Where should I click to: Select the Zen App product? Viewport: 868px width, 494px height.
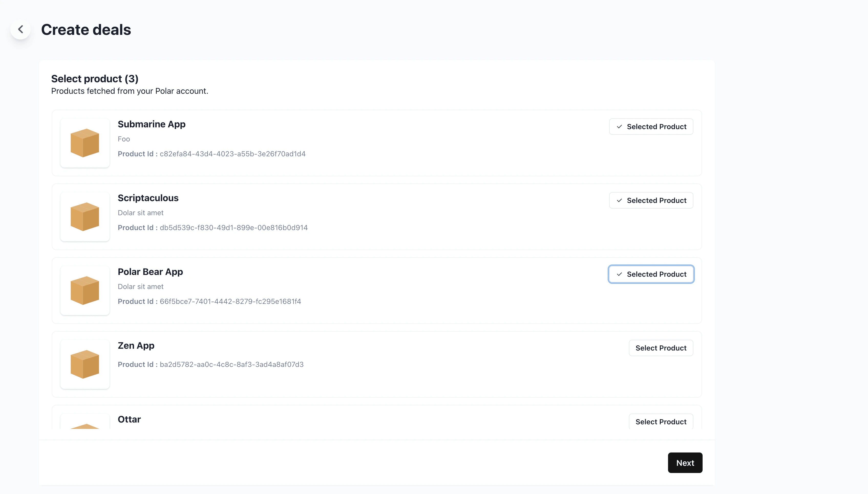(661, 348)
